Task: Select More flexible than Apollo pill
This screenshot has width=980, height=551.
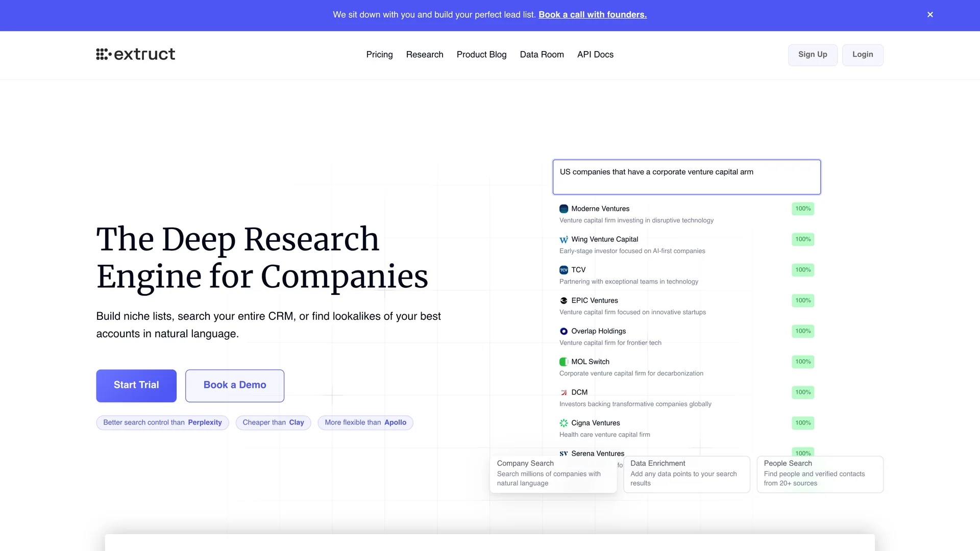Action: click(365, 422)
